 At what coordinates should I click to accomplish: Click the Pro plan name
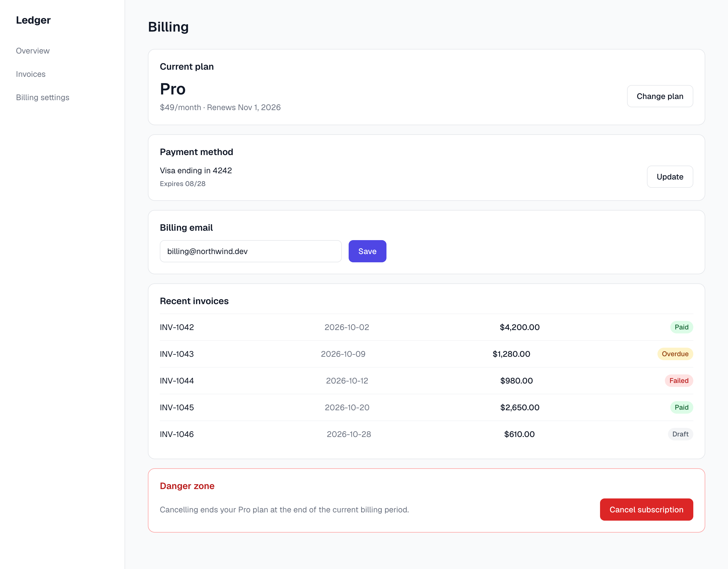coord(173,89)
